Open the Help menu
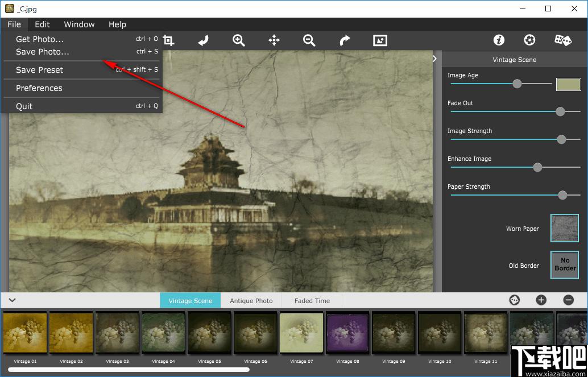Image resolution: width=588 pixels, height=377 pixels. coord(117,24)
